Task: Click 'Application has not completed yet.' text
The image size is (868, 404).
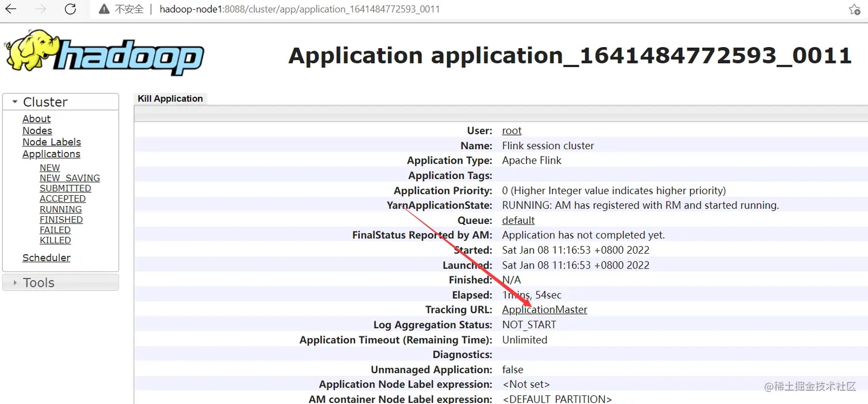Action: [x=583, y=235]
